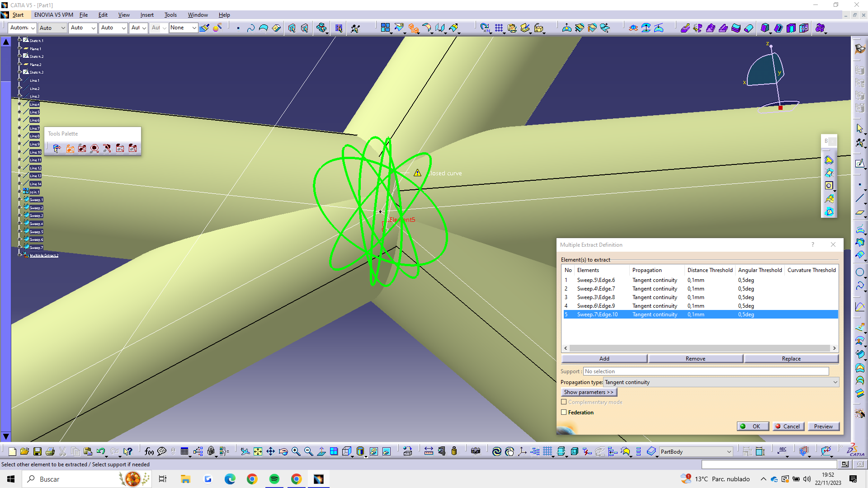Click the elements list horizontal scrollbar

point(698,348)
